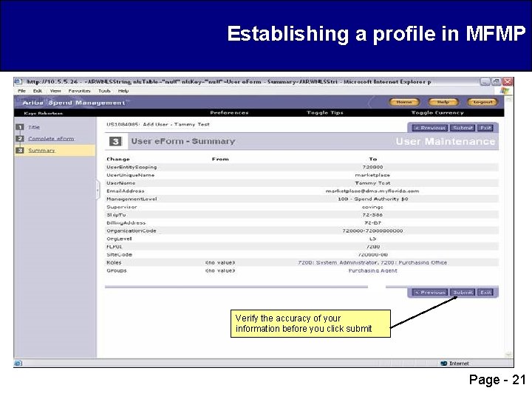Screen dimensions: 532x399
Task: Click the top Previous button
Action: click(430, 128)
